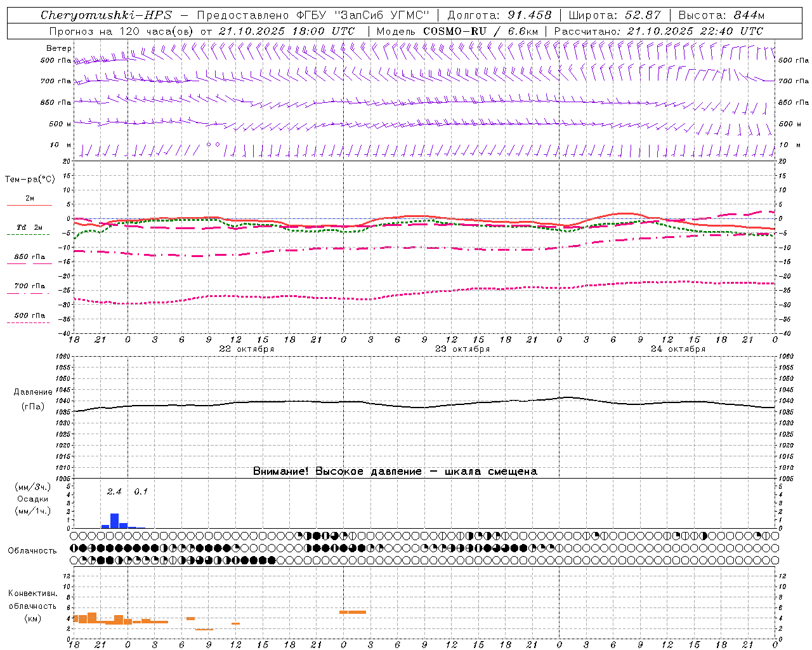Click the 'Осадки' precipitation label
The height and width of the screenshot is (650, 812).
pos(33,499)
